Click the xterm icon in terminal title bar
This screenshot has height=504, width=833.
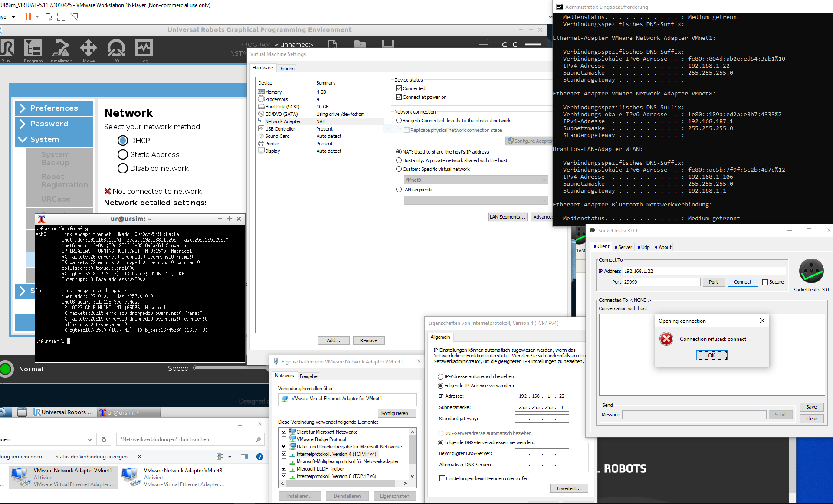pos(42,219)
